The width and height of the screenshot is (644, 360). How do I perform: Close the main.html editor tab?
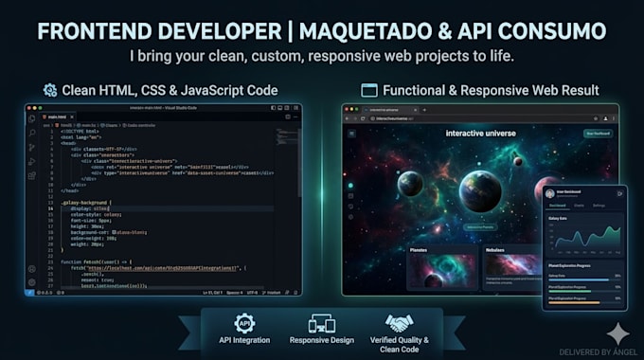click(x=72, y=117)
